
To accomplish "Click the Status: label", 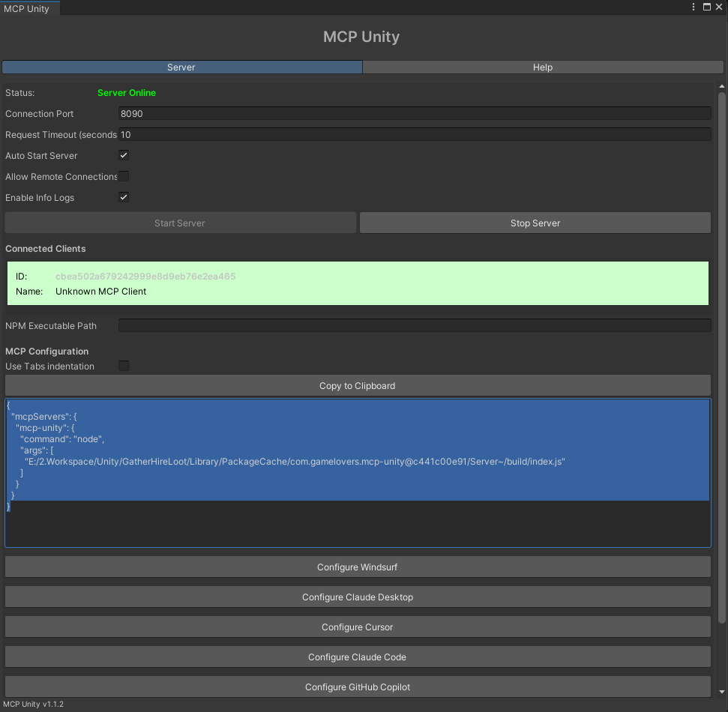I will pyautogui.click(x=20, y=93).
